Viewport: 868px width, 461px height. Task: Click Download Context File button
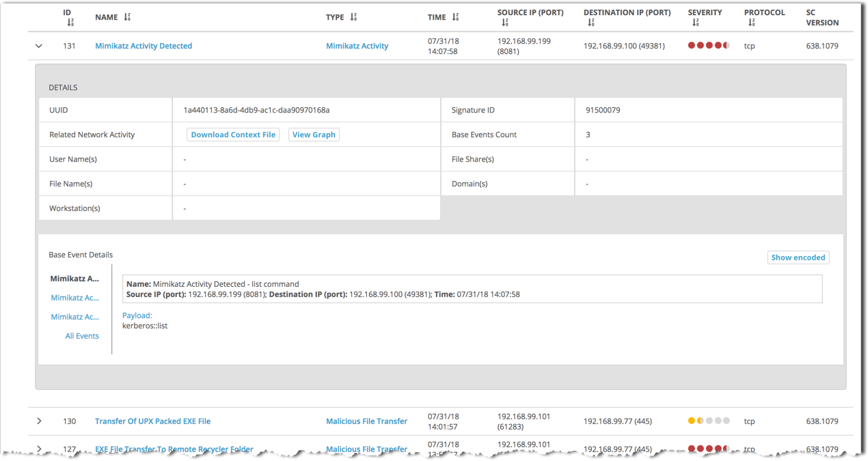(233, 135)
